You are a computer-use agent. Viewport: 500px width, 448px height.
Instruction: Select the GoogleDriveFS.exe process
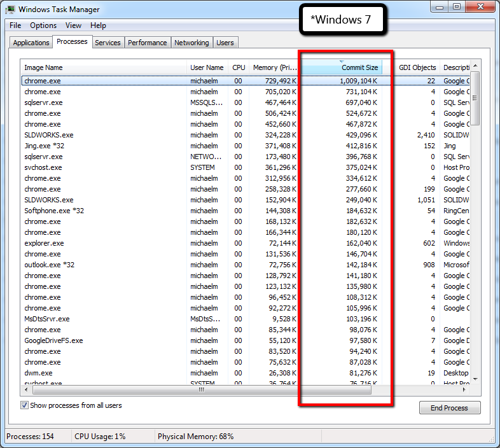(x=246, y=340)
